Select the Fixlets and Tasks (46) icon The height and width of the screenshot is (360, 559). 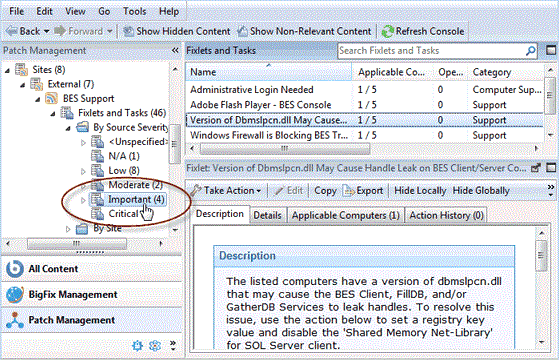point(67,113)
